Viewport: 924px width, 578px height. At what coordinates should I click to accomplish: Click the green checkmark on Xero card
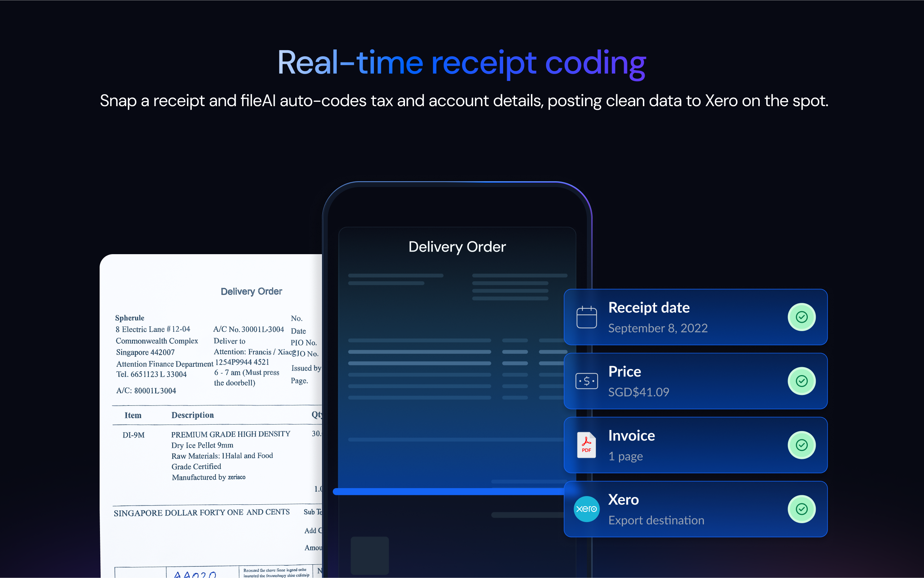click(801, 509)
